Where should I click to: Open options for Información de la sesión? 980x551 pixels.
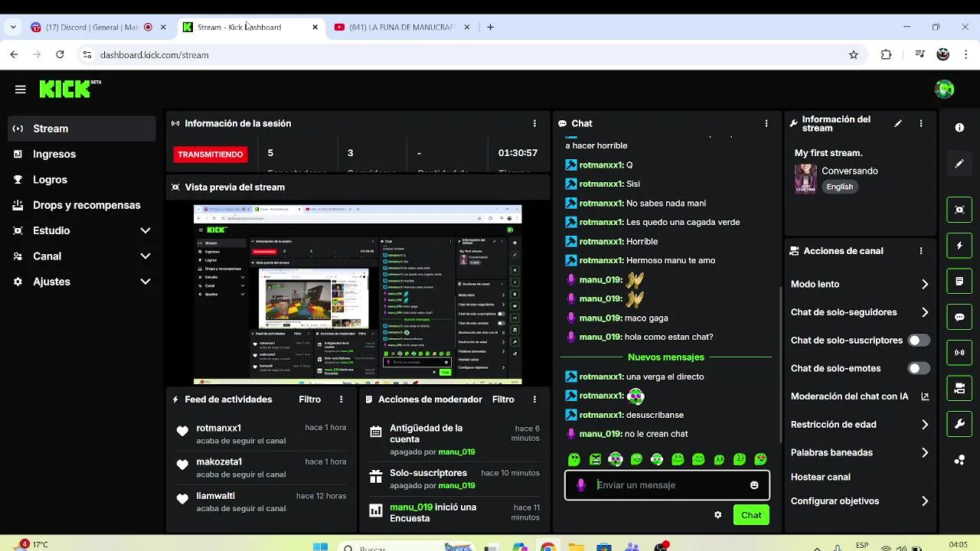[x=534, y=123]
